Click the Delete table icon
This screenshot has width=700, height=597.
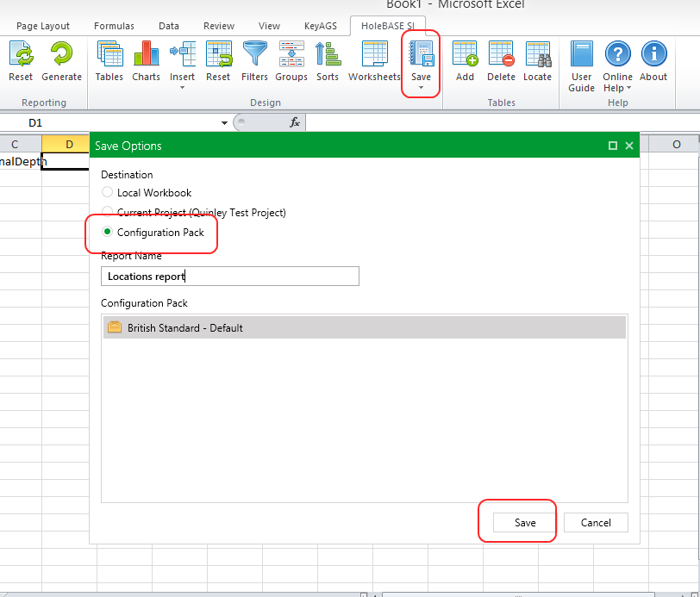502,53
